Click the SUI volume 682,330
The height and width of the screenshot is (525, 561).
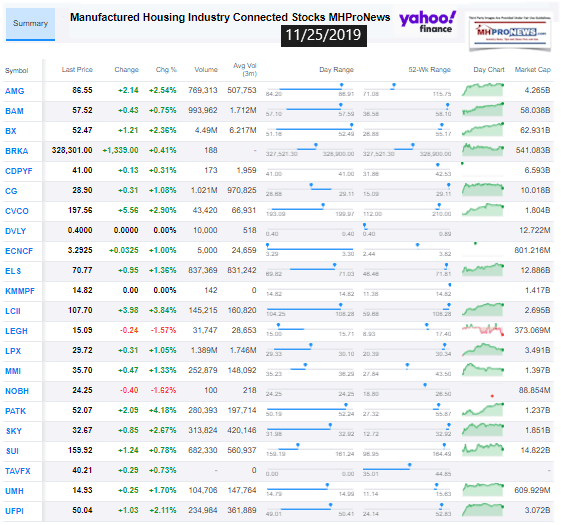tap(203, 451)
